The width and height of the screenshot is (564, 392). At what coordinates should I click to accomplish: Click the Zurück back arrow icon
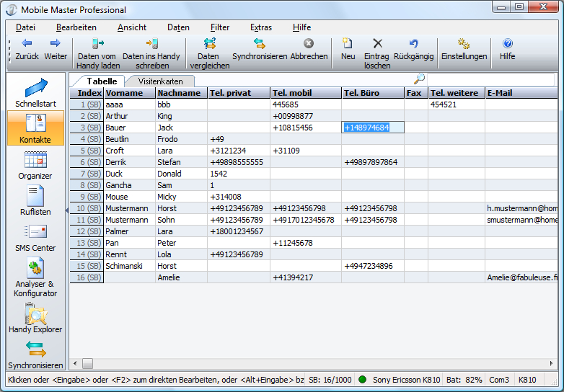tap(27, 45)
